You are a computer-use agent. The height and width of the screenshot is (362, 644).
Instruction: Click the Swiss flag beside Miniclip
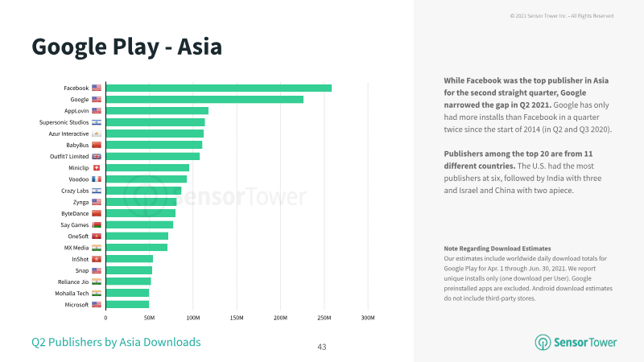(97, 168)
